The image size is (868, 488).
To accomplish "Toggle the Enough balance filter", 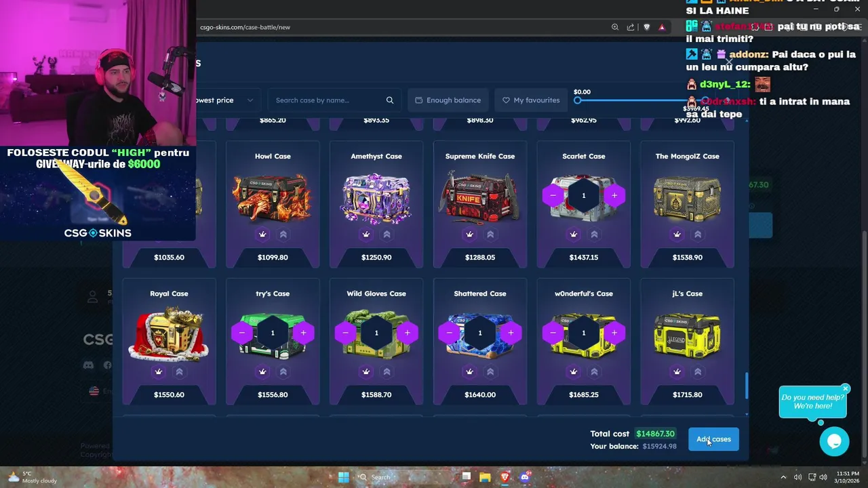I will click(448, 100).
